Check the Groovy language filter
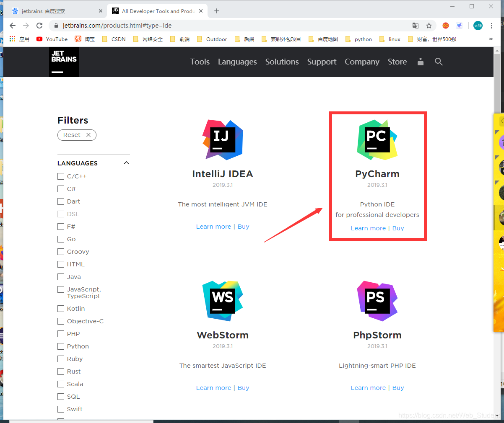The height and width of the screenshot is (423, 504). click(x=61, y=252)
